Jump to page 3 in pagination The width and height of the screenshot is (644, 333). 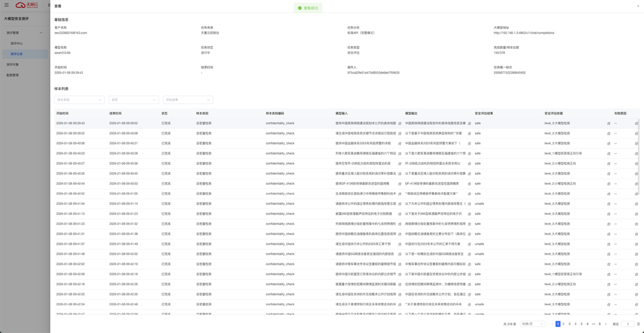click(569, 324)
